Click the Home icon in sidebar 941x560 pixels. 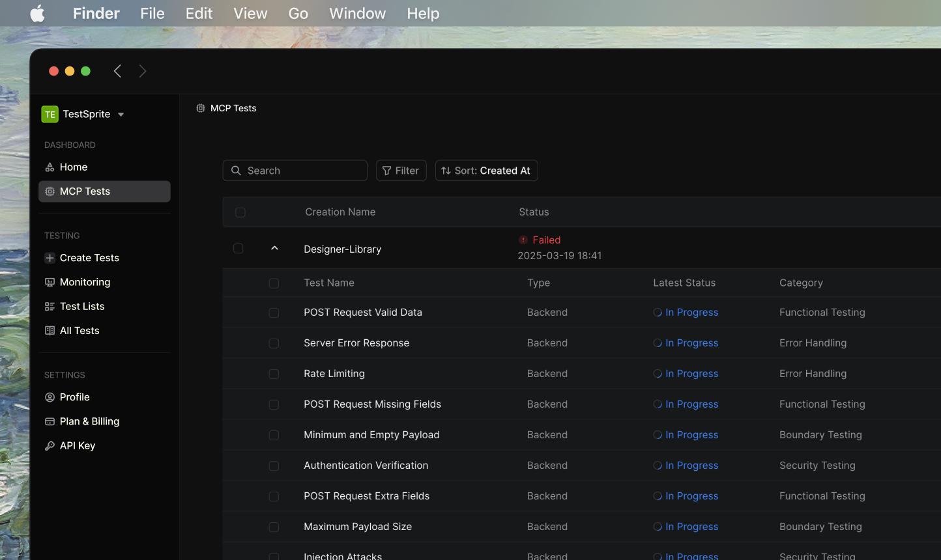(x=50, y=167)
